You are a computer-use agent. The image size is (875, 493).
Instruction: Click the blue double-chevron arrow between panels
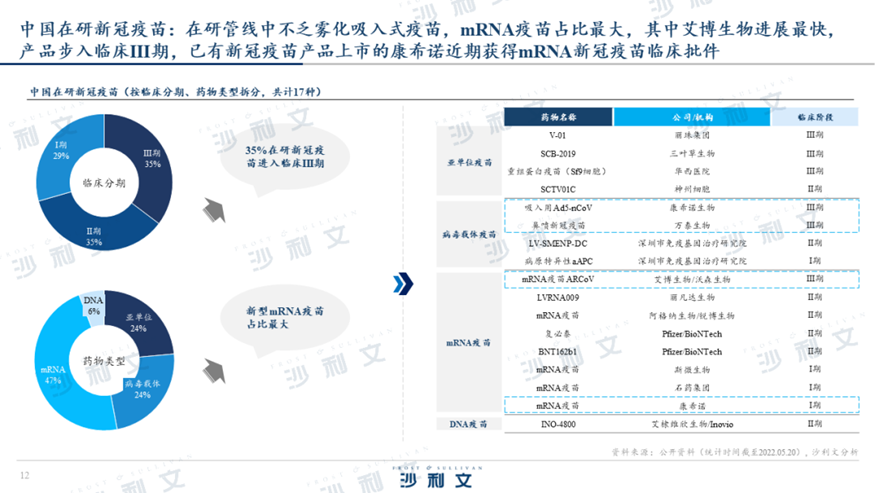coord(403,284)
